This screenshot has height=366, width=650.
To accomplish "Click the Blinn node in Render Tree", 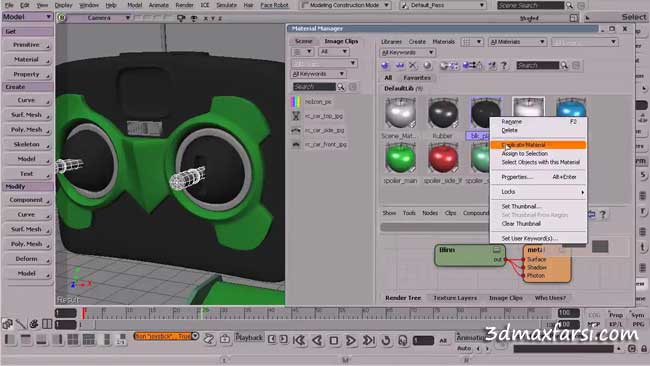I will [470, 255].
